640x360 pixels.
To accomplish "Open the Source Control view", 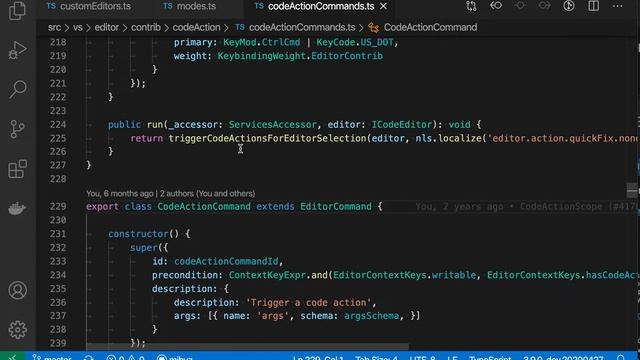I will [17, 129].
